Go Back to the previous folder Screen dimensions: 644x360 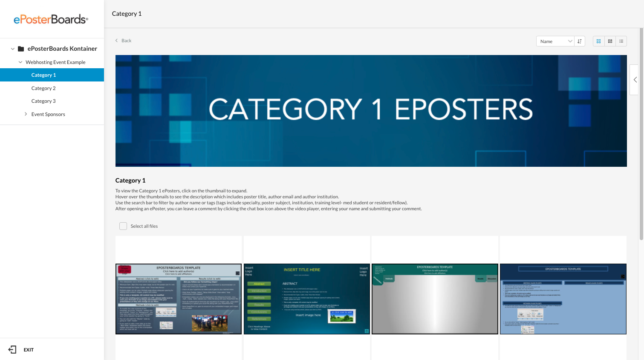pos(124,41)
